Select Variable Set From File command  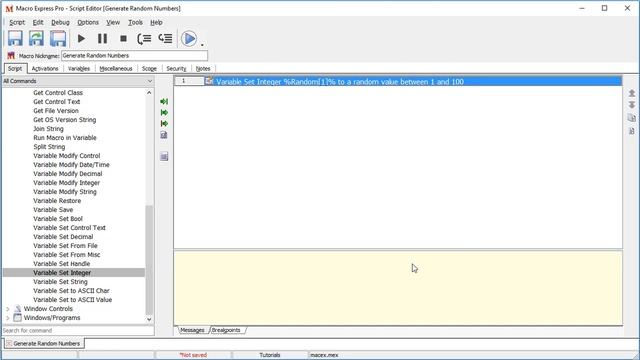click(x=65, y=246)
